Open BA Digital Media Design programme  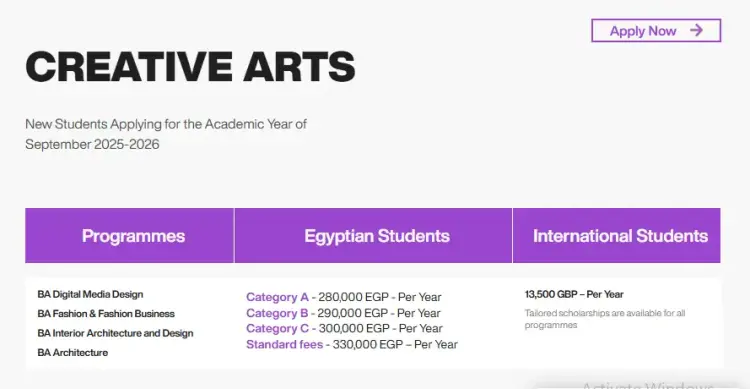pyautogui.click(x=90, y=294)
